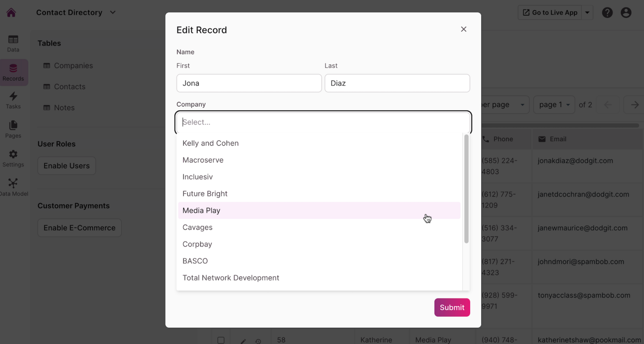Open the page 1 selector dropdown
Image resolution: width=644 pixels, height=344 pixels.
pos(554,105)
